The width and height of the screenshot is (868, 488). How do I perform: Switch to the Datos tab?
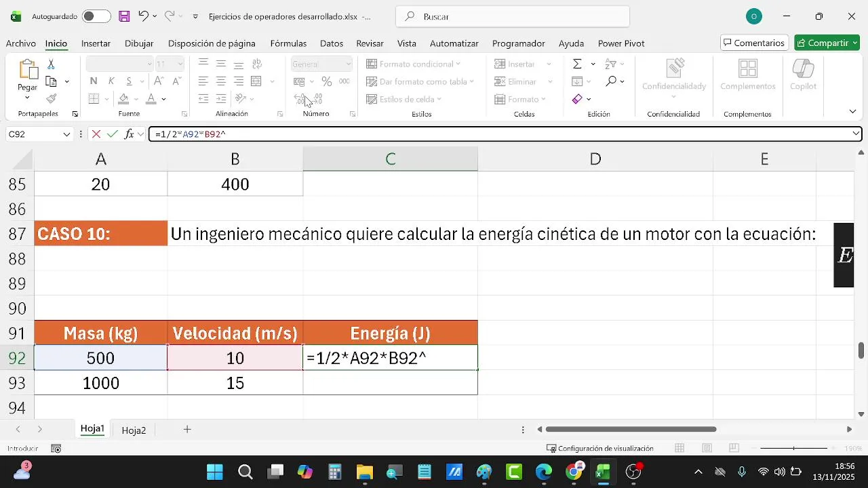332,43
